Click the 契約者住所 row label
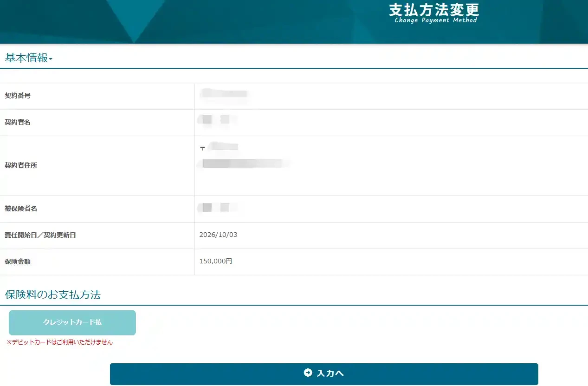 click(x=21, y=165)
